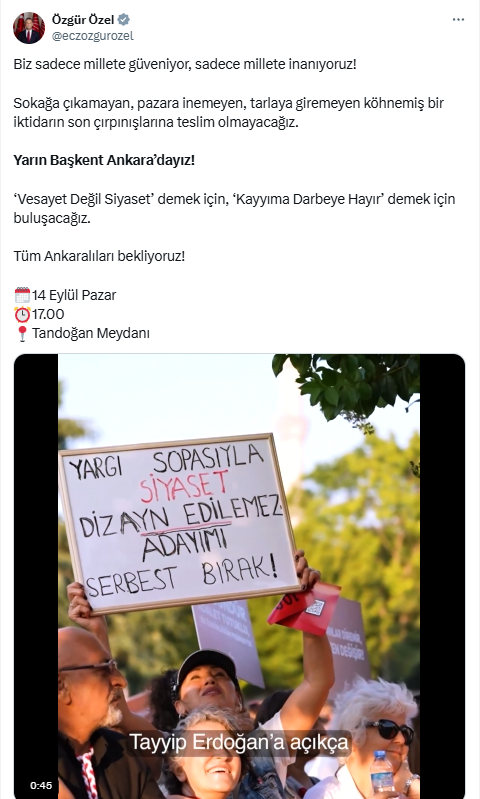Click the 'Biz sadece millete güveniyor' opening sentence

pyautogui.click(x=185, y=64)
